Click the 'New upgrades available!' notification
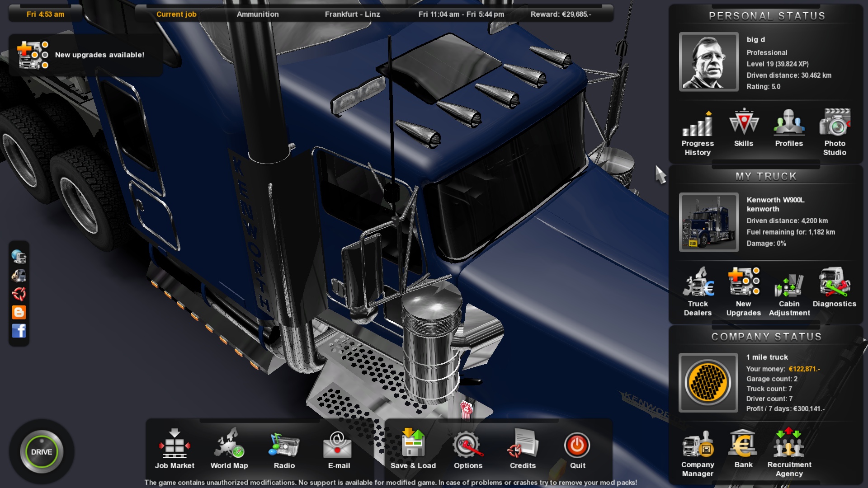Viewport: 868px width, 488px height. tap(86, 55)
